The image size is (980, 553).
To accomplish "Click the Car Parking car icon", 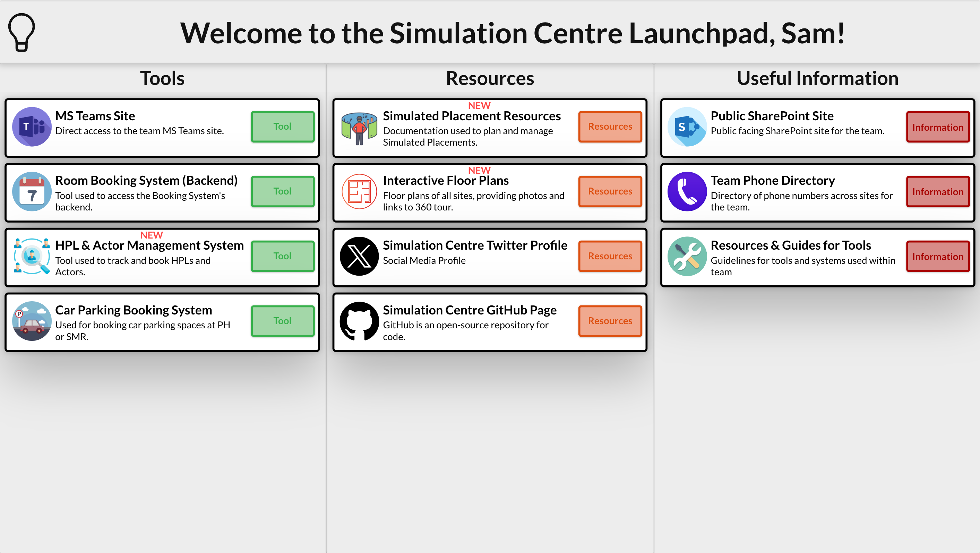I will point(32,321).
